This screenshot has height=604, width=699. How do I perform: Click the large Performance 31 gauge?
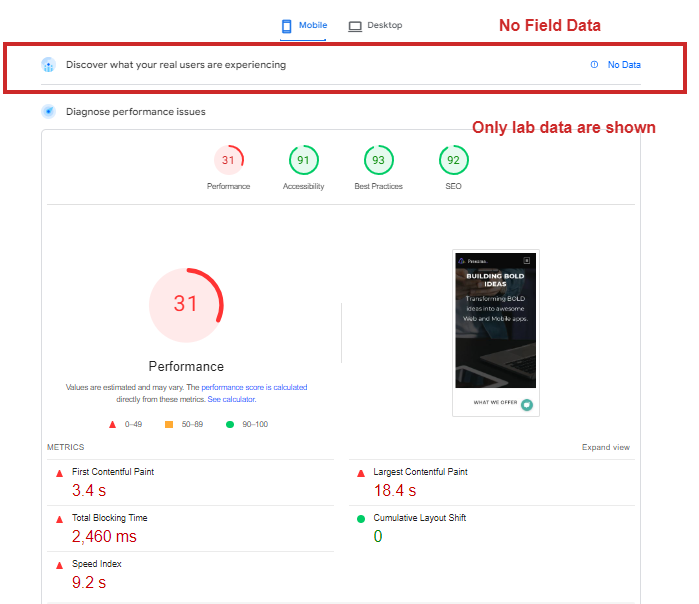click(x=186, y=305)
